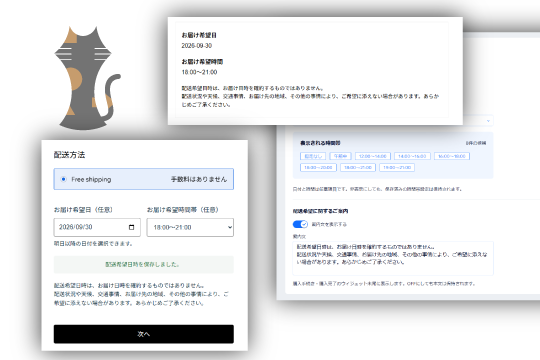The width and height of the screenshot is (540, 360).
Task: Click the 配送希望日時を保存しました saved notice
Action: (x=142, y=265)
